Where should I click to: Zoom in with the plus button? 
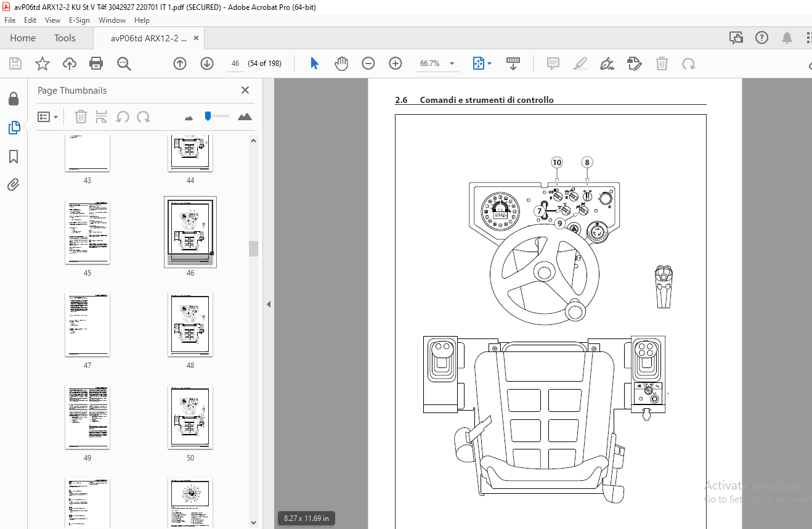tap(396, 64)
